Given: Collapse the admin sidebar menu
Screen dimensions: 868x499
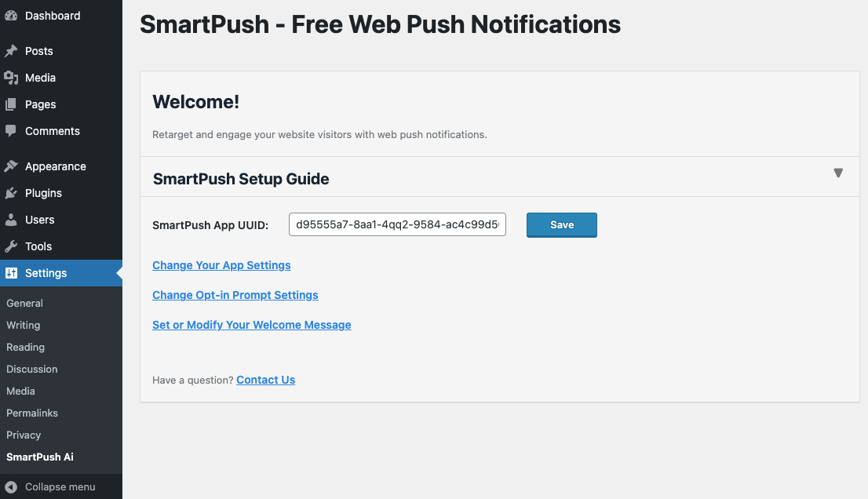Looking at the screenshot, I should [x=50, y=486].
